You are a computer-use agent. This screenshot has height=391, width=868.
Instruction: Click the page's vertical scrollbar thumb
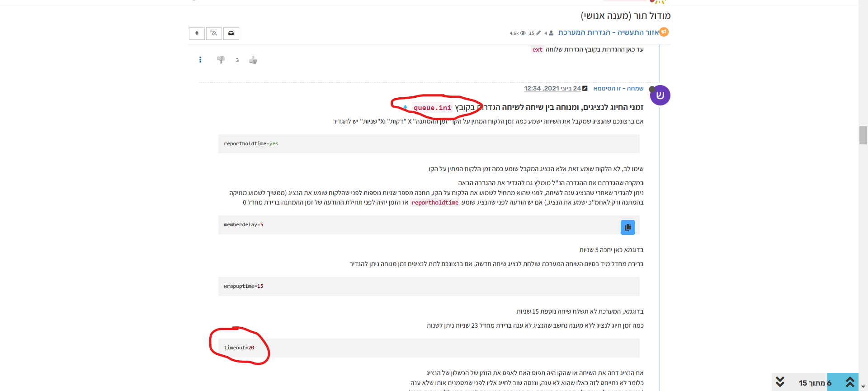(x=863, y=135)
